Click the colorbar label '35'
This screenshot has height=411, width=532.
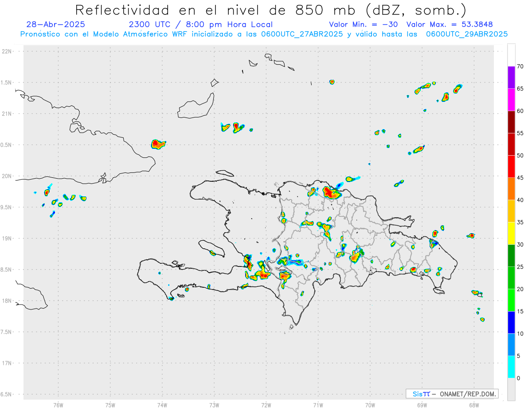(520, 222)
